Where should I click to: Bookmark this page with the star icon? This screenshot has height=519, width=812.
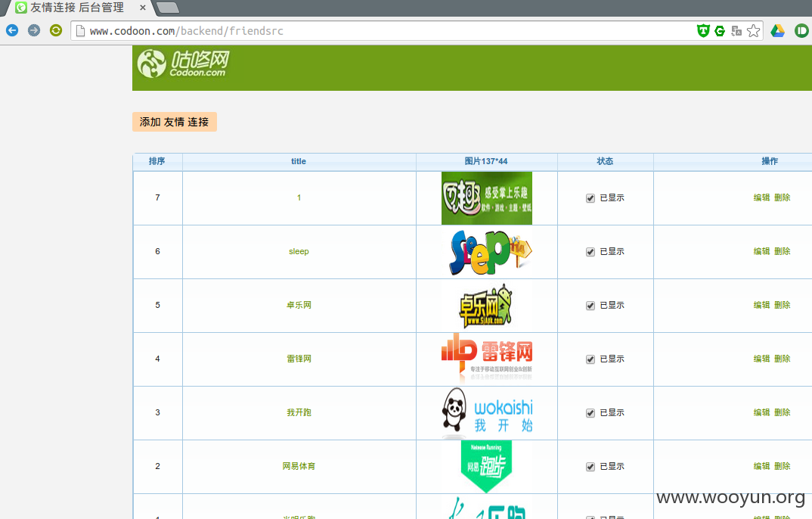(754, 31)
